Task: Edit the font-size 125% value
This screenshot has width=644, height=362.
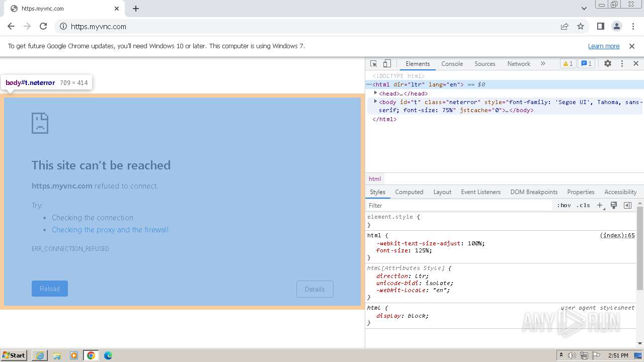Action: (x=423, y=250)
